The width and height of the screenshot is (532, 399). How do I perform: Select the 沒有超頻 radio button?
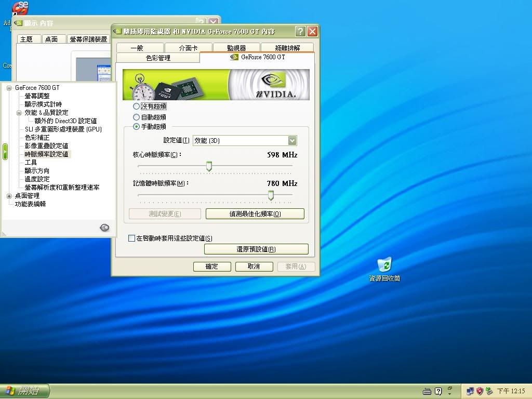click(137, 107)
